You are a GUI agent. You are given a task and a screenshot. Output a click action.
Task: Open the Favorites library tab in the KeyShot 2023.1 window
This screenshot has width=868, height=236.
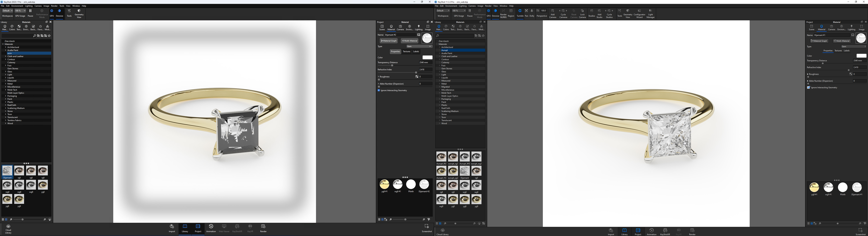click(x=41, y=28)
